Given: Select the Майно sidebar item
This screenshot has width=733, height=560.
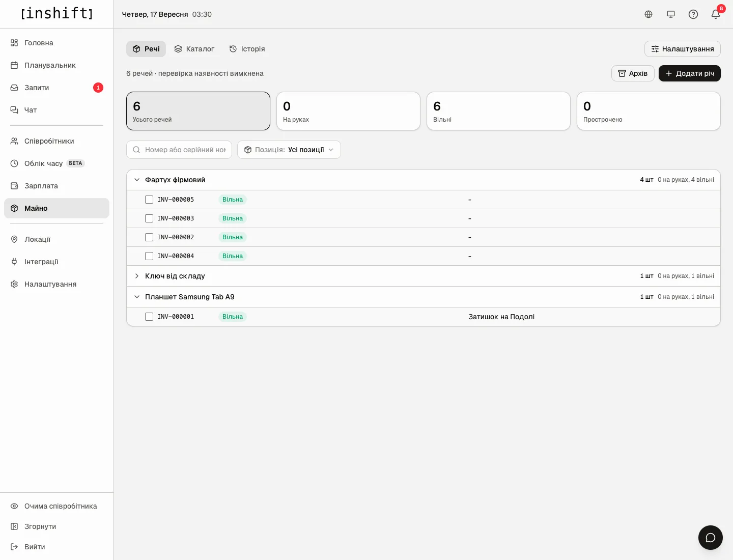Looking at the screenshot, I should (x=57, y=208).
